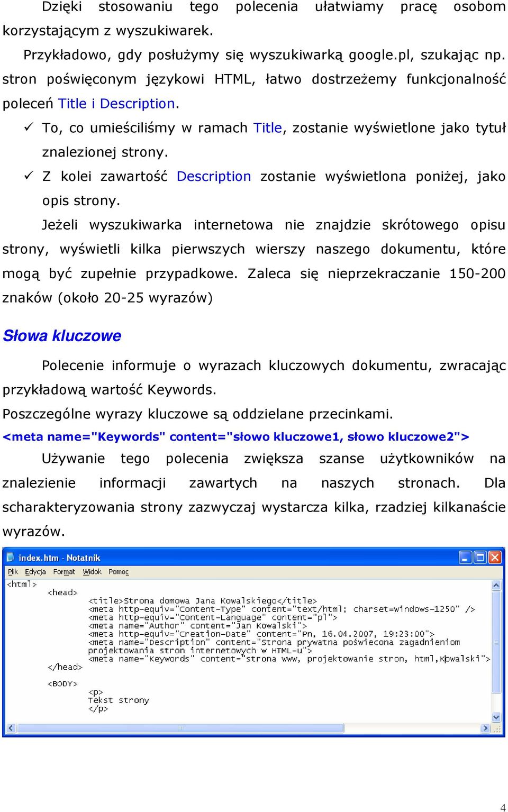Click the <title> line in the editor
Image resolution: width=508 pixels, height=812 pixels.
[x=203, y=601]
